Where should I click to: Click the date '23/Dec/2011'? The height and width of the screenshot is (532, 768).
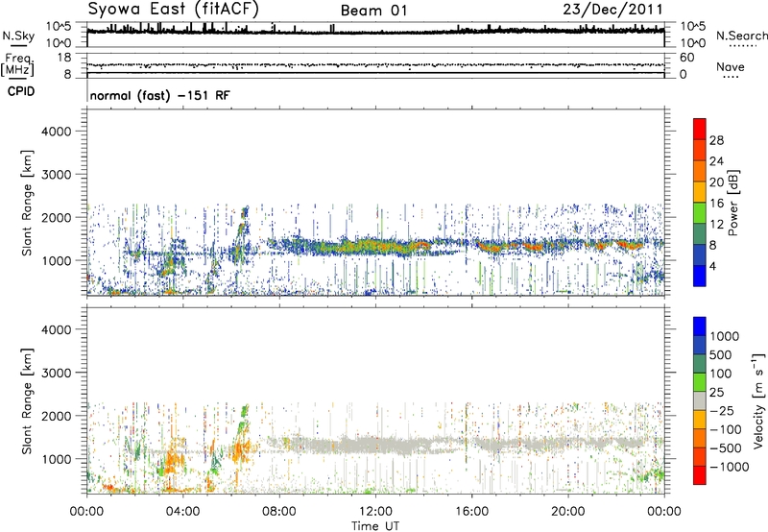click(612, 10)
